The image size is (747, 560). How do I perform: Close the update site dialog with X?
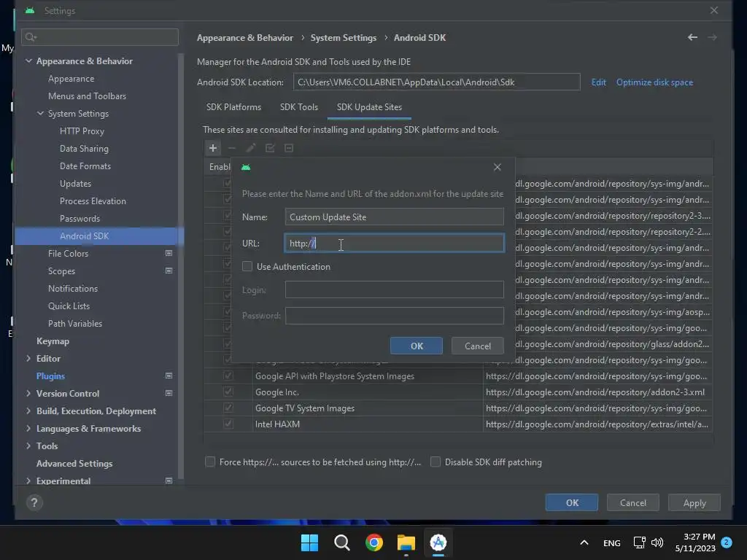click(498, 167)
